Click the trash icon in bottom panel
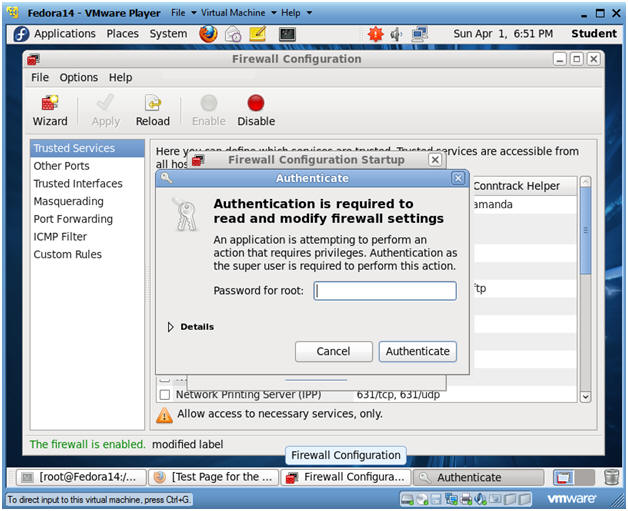This screenshot has width=628, height=511. 611,477
